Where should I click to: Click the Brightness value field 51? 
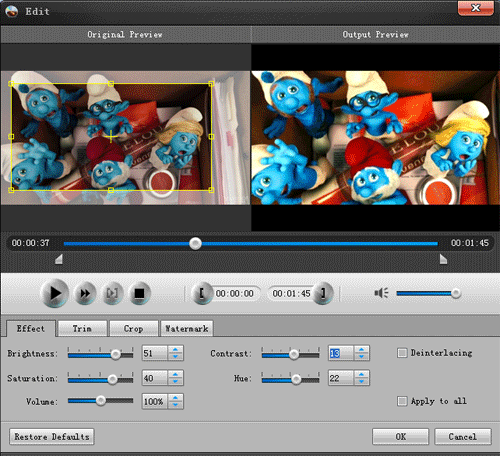point(155,353)
